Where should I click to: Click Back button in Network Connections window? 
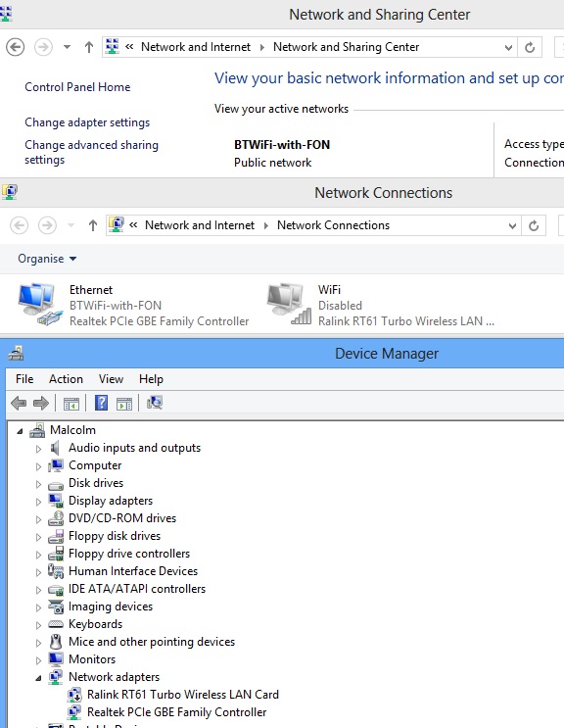pos(19,225)
